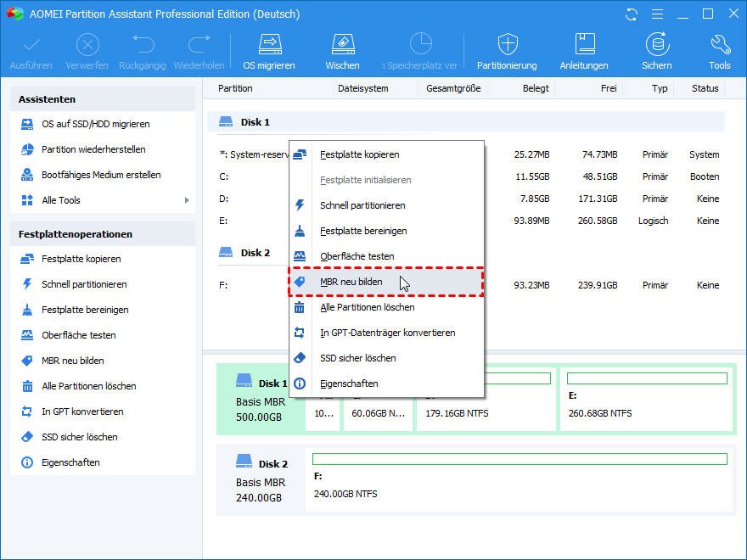Click the Speicherplatz verteilen toolbar icon

pos(421,44)
